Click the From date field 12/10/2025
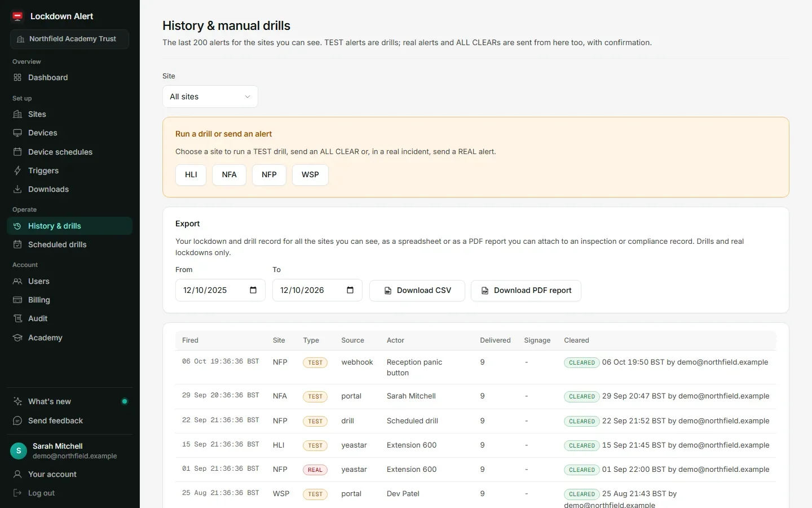Image resolution: width=812 pixels, height=508 pixels. pos(220,290)
